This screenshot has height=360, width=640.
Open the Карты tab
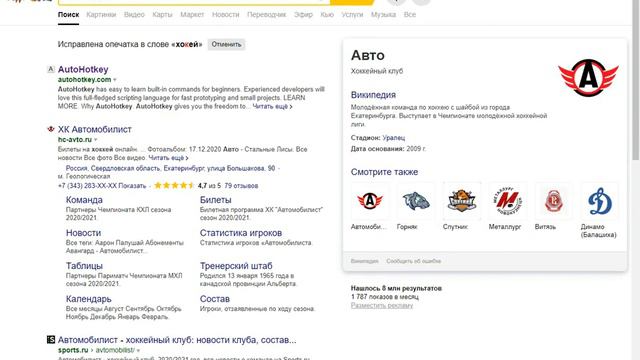coord(162,14)
